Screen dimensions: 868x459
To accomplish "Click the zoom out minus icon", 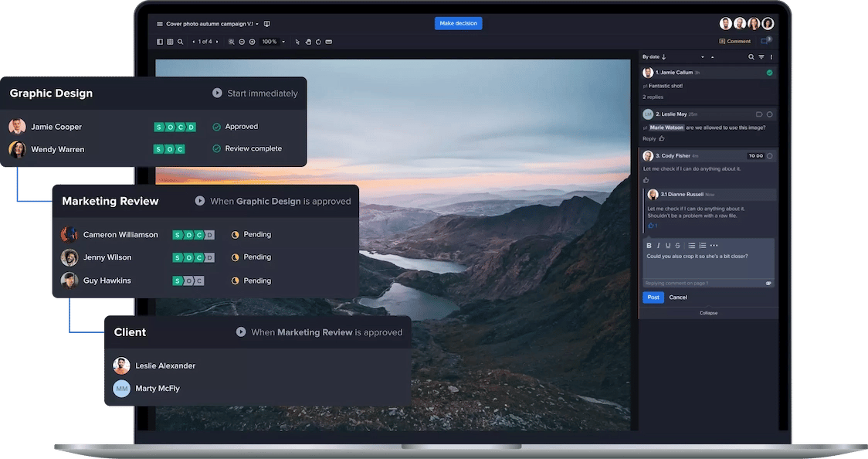I will tap(242, 42).
